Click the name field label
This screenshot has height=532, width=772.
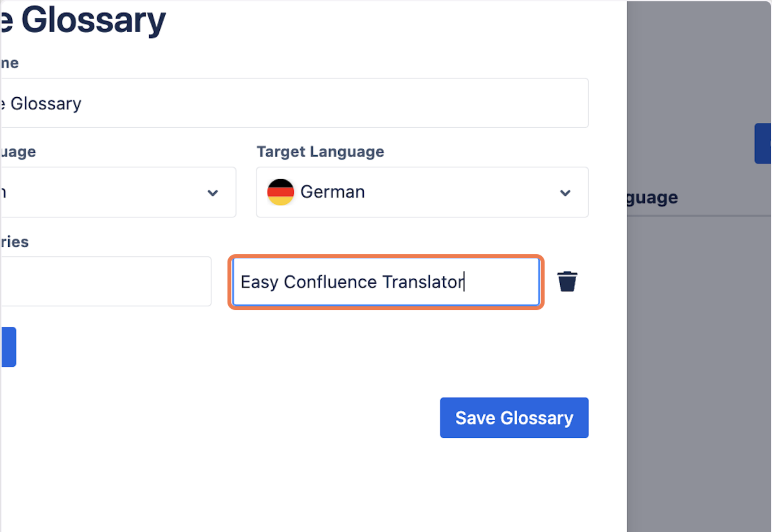[x=10, y=63]
